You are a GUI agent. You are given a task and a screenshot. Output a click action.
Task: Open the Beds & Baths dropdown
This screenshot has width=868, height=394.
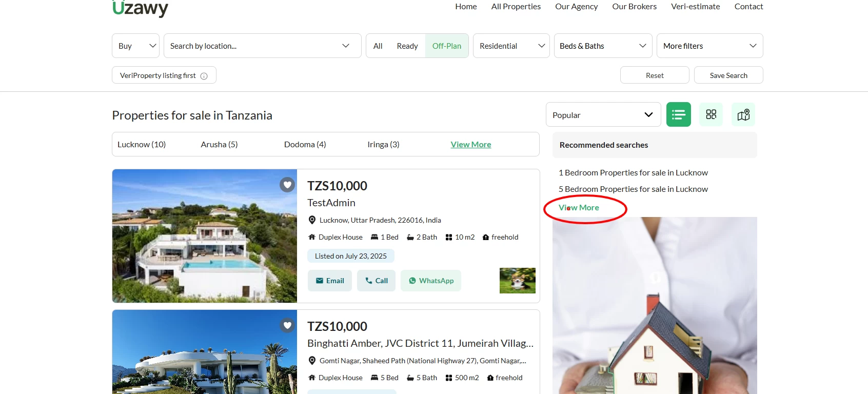click(x=602, y=46)
